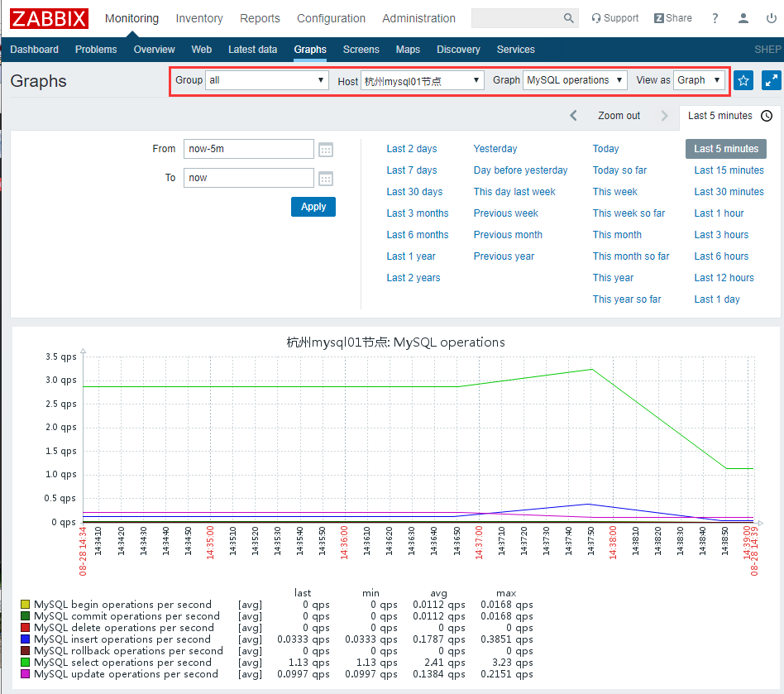The image size is (784, 694).
Task: Select the Last 1 hour link
Action: 719,213
